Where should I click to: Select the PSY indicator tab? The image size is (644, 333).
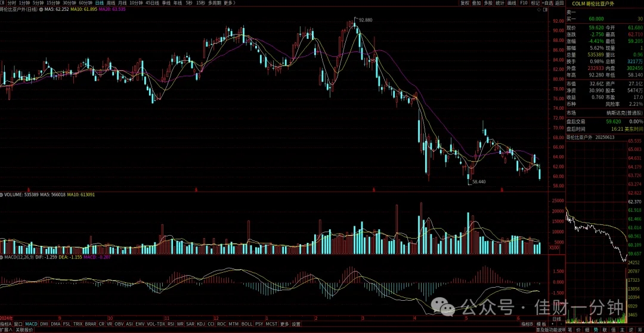[x=259, y=324]
